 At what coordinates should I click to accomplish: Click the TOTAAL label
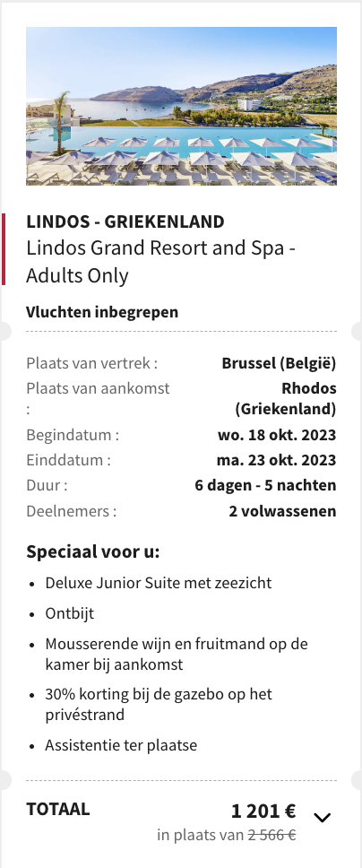[x=57, y=809]
